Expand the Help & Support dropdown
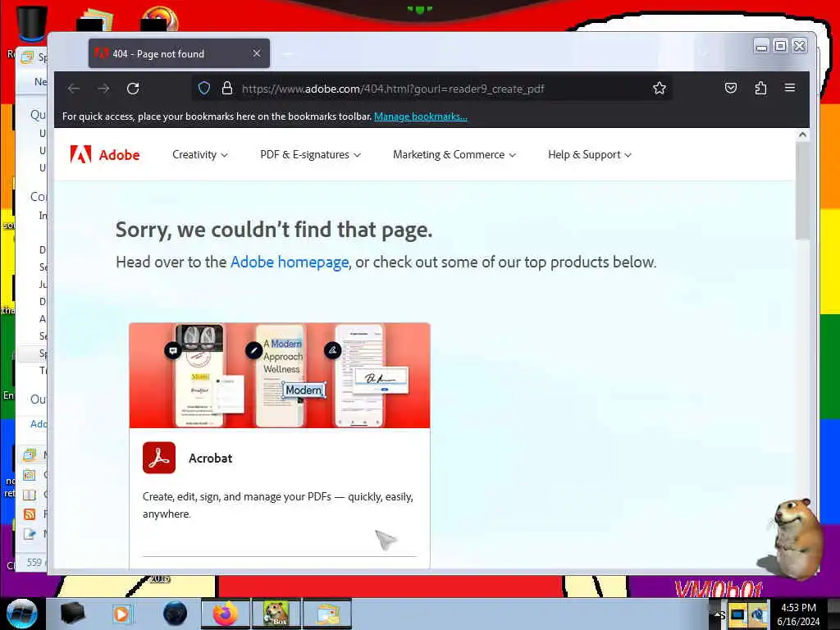 [x=589, y=154]
